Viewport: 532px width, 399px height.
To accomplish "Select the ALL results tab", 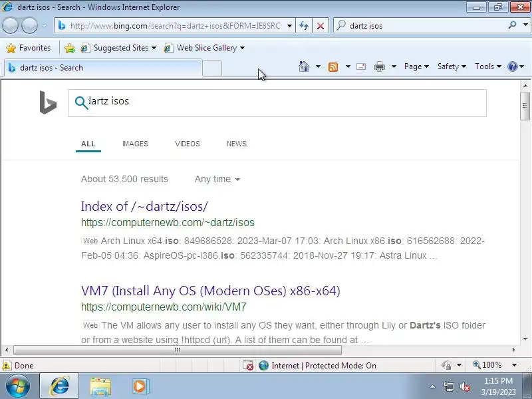I will point(88,144).
